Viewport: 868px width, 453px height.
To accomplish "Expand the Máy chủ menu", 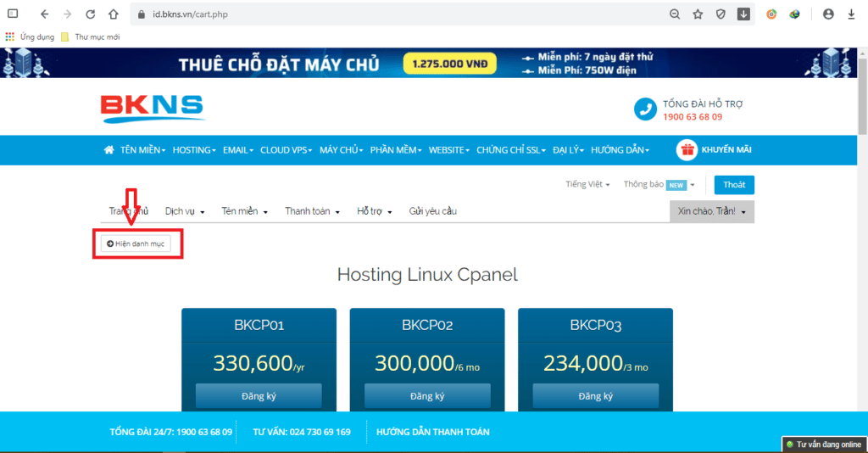I will (341, 150).
